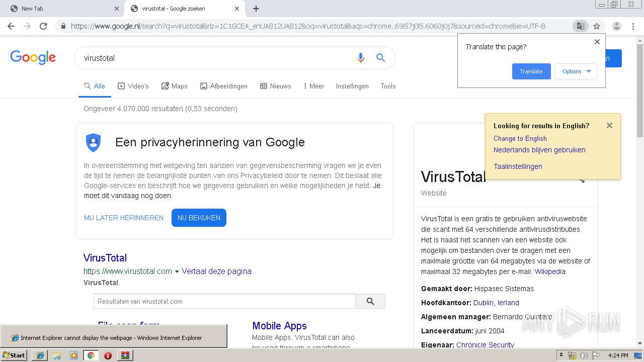Viewport: 644px width, 362px height.
Task: Open the Chrome profile avatar
Action: pyautogui.click(x=616, y=26)
